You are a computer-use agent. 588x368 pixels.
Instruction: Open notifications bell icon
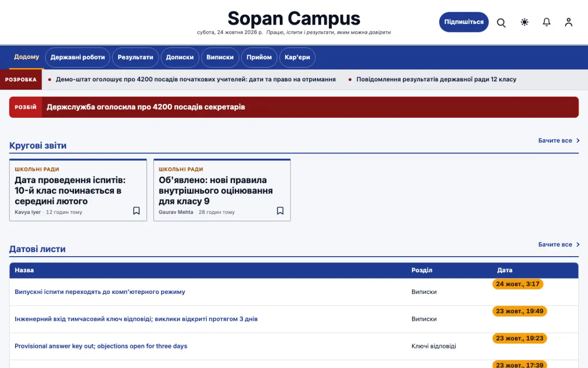547,22
